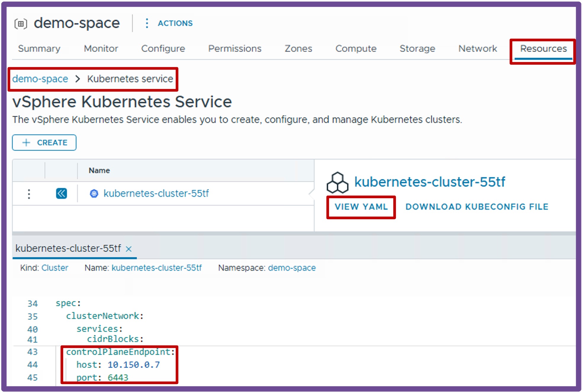Click the kubernetes-cluster-55tf heading in details pane
The image size is (582, 392).
(x=430, y=182)
